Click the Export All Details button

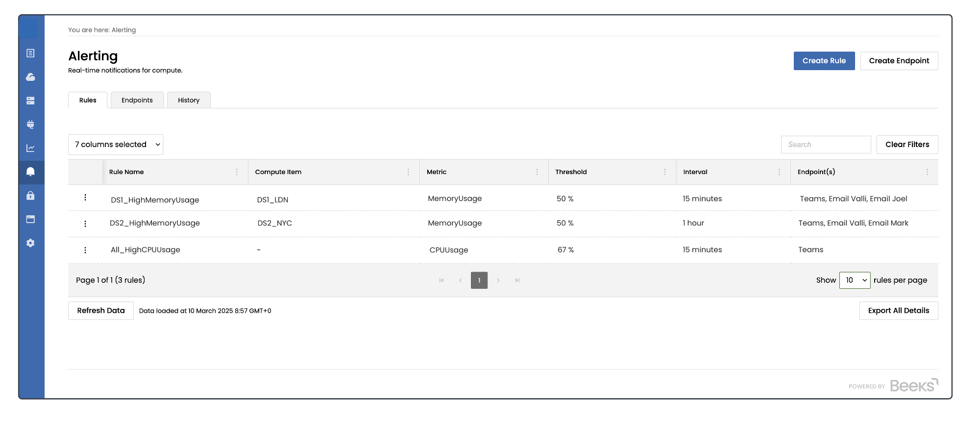898,311
